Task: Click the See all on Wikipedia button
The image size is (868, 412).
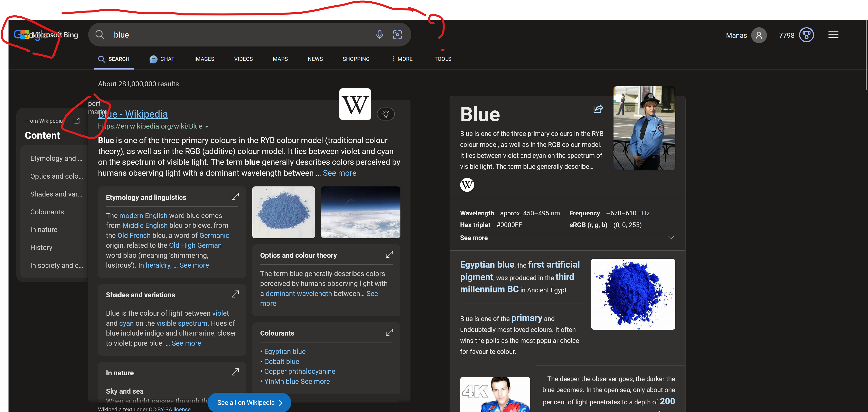Action: [x=249, y=403]
